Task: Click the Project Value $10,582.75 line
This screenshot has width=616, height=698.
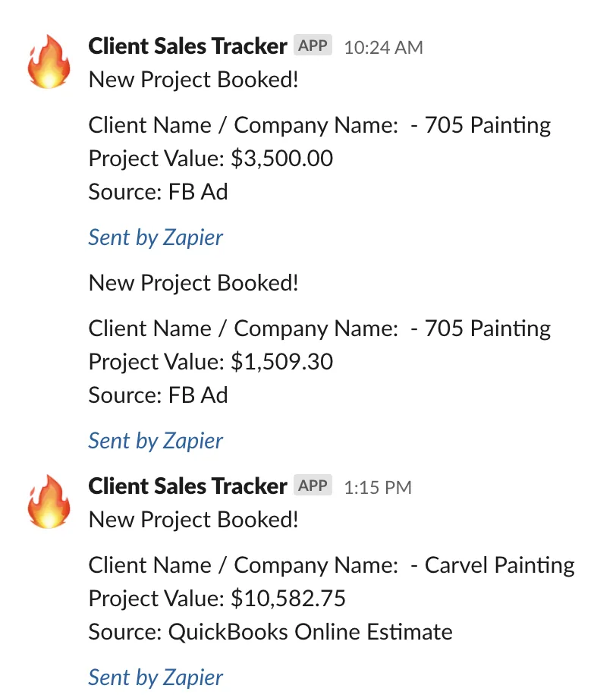Action: (217, 599)
